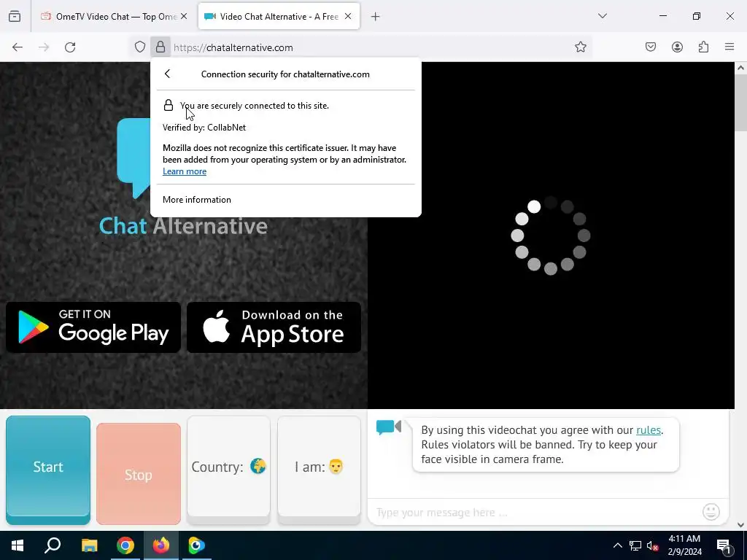Click the Firefox taskbar icon
The height and width of the screenshot is (560, 747).
click(161, 545)
